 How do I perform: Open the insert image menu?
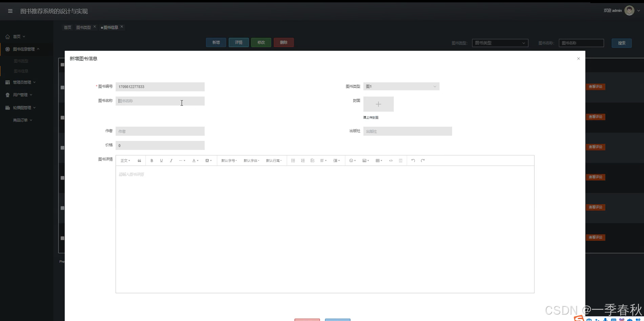366,160
